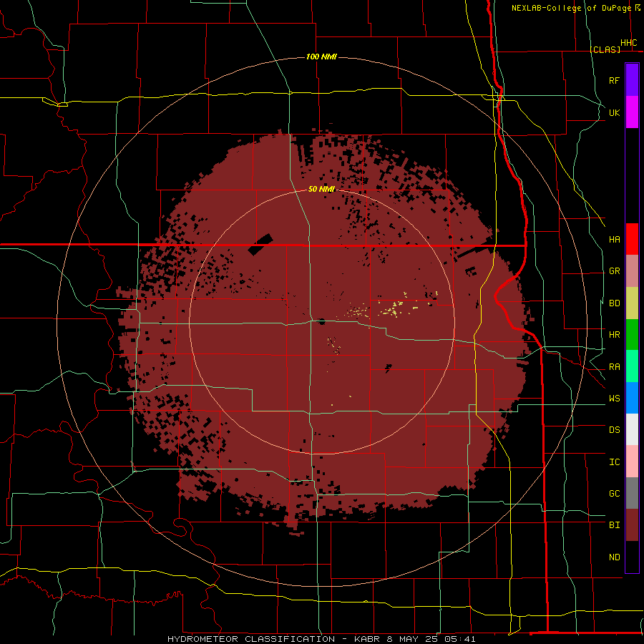Click the BD yellow legend swatch
Image resolution: width=644 pixels, height=644 pixels.
point(632,303)
